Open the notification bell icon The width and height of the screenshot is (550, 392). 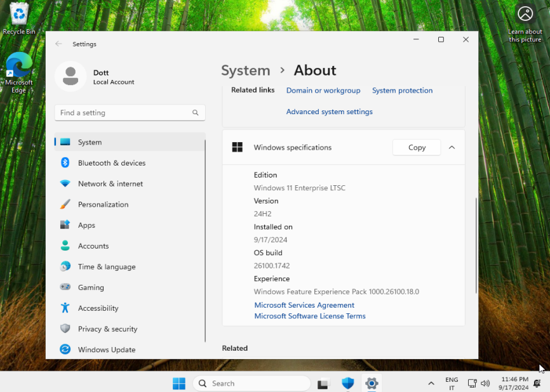pos(537,383)
